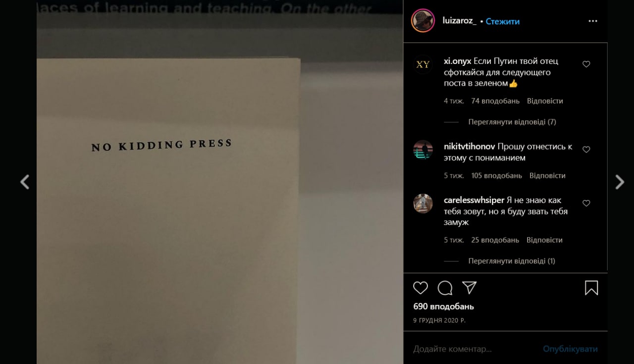Screen dimensions: 634x364
Task: Reply to xi.onyx comment via Відповісти
Action: pyautogui.click(x=545, y=101)
